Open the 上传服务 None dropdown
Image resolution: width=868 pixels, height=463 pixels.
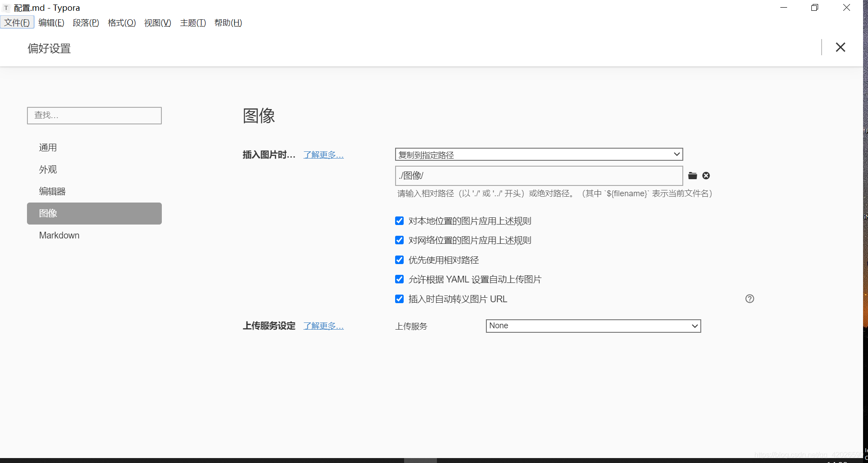tap(593, 326)
